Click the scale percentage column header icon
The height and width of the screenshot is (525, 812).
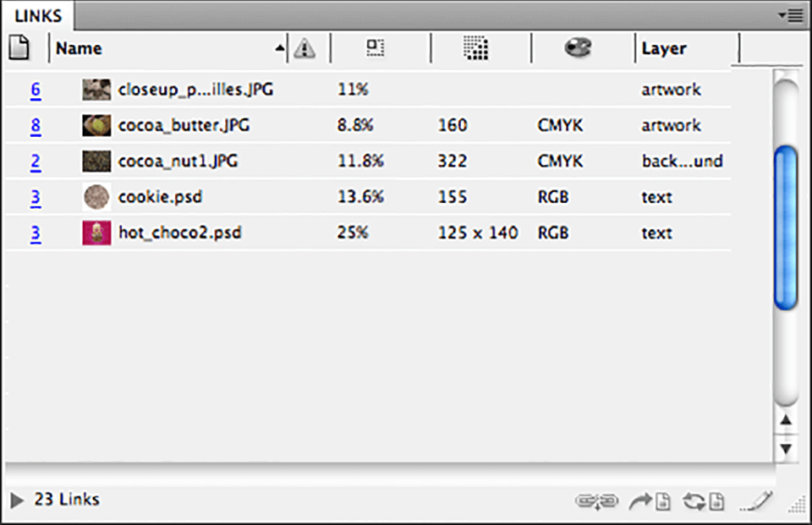[376, 48]
